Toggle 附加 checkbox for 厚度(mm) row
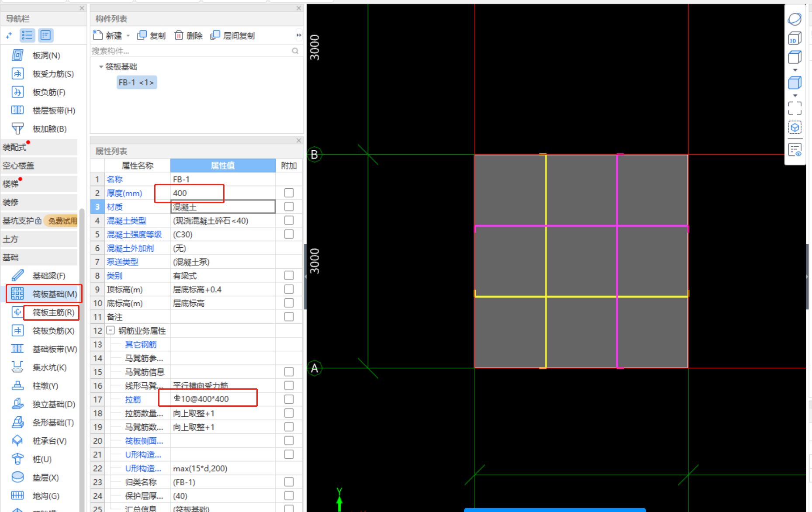 (289, 193)
